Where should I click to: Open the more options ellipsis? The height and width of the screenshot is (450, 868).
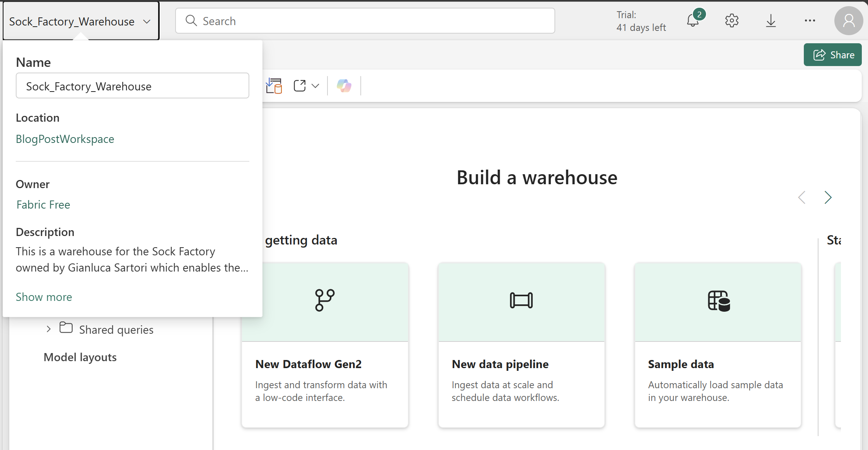coord(810,20)
